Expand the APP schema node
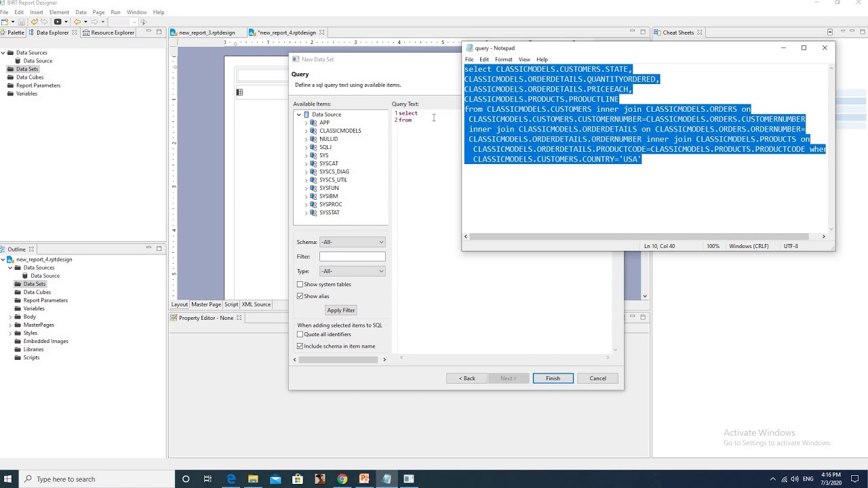 click(x=306, y=123)
